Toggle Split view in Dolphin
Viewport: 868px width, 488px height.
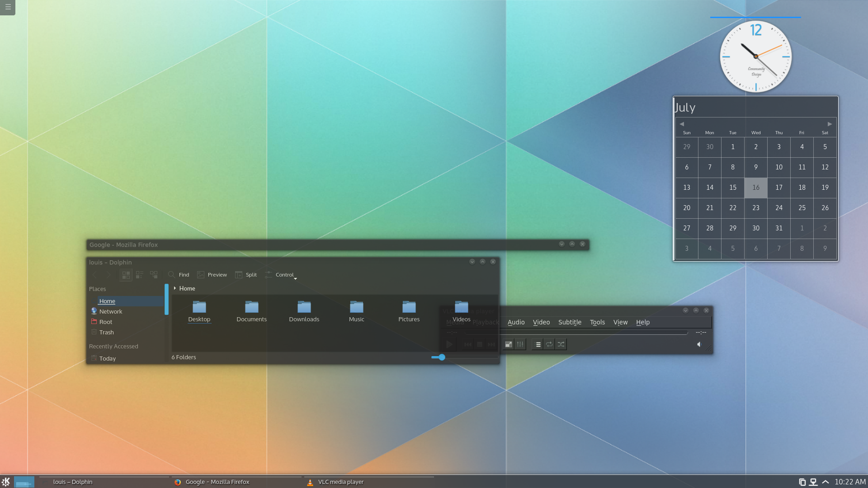tap(246, 275)
